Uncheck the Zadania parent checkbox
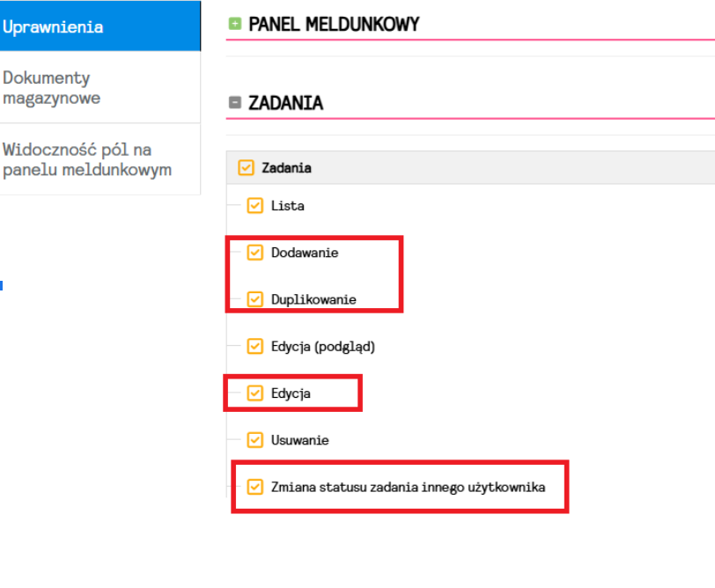This screenshot has width=715, height=588. tap(247, 167)
